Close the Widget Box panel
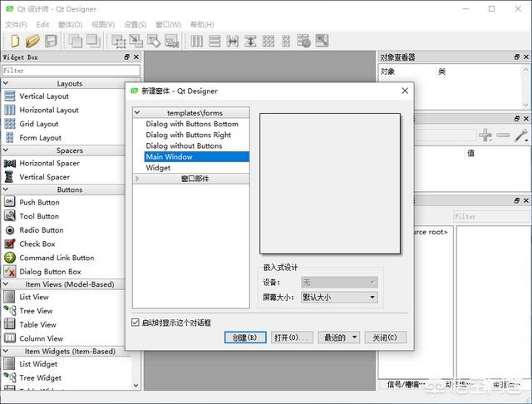Viewport: 532px width, 404px height. [x=136, y=57]
